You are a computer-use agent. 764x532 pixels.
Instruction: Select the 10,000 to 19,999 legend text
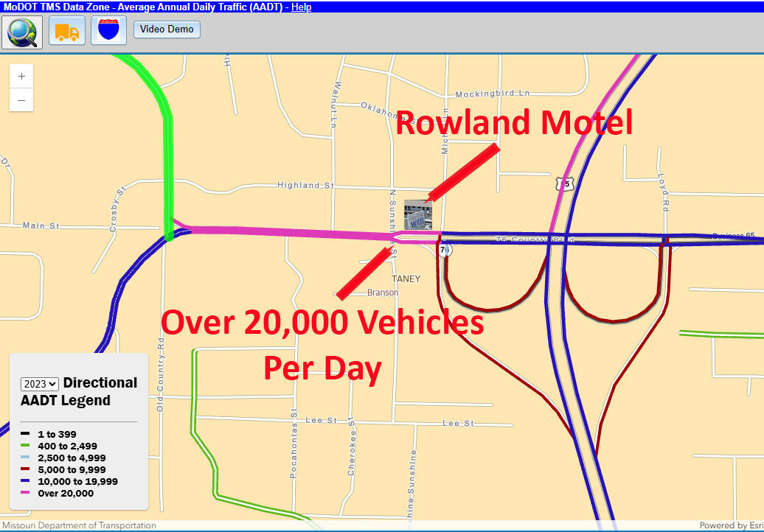(x=78, y=481)
